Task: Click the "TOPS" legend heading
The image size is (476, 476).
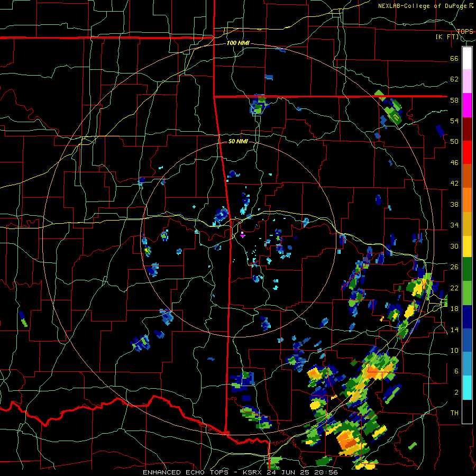Action: tap(465, 31)
